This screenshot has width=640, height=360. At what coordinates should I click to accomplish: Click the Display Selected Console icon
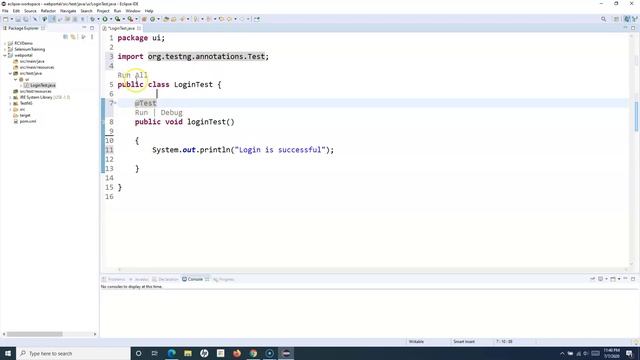pos(600,279)
